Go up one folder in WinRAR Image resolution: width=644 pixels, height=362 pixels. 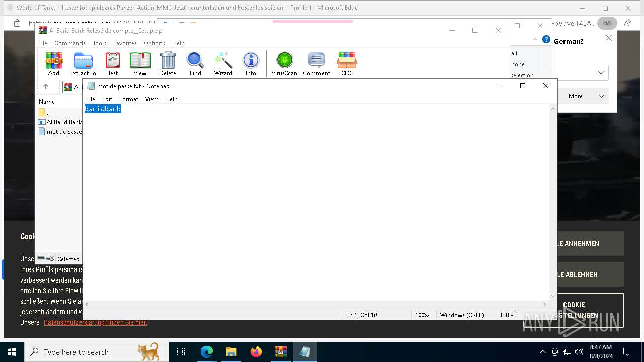point(46,86)
